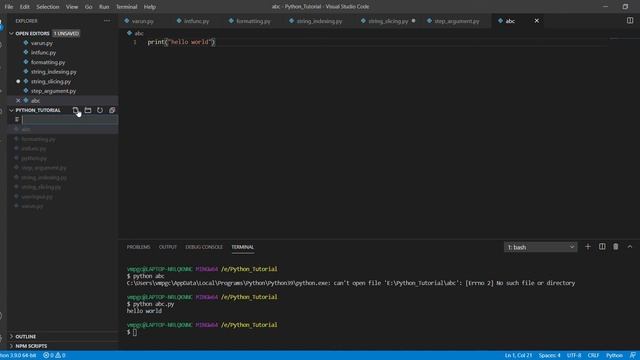Refresh the PYTHON_TUTORIAL explorer
This screenshot has width=640, height=360.
100,110
